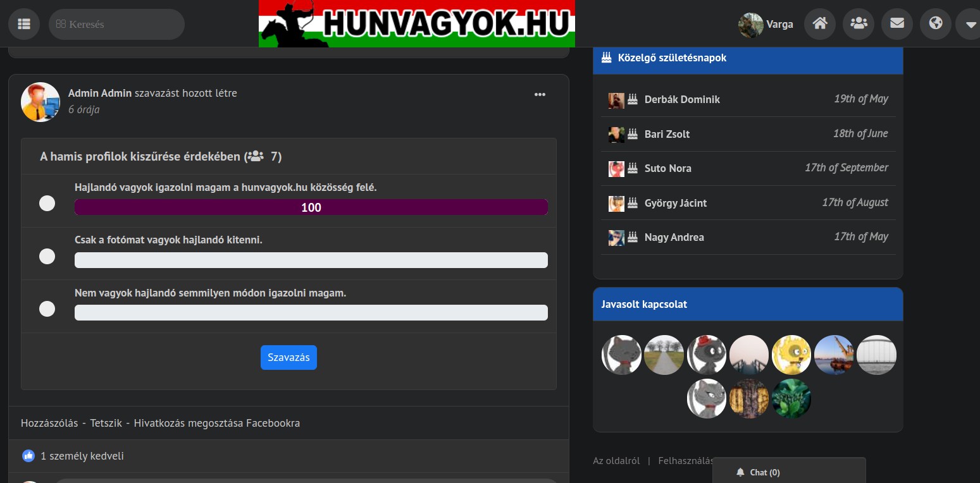
Task: Click the purple 100 poll result bar
Action: coord(311,207)
